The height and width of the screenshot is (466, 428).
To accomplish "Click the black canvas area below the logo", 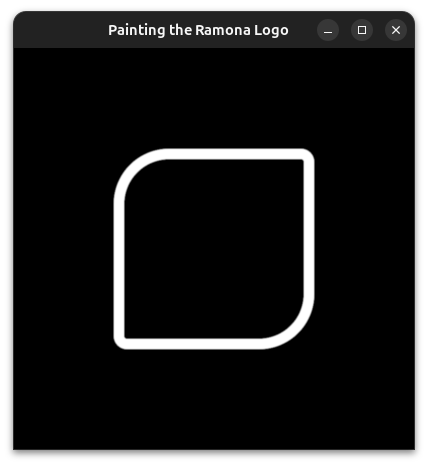I will [214, 399].
